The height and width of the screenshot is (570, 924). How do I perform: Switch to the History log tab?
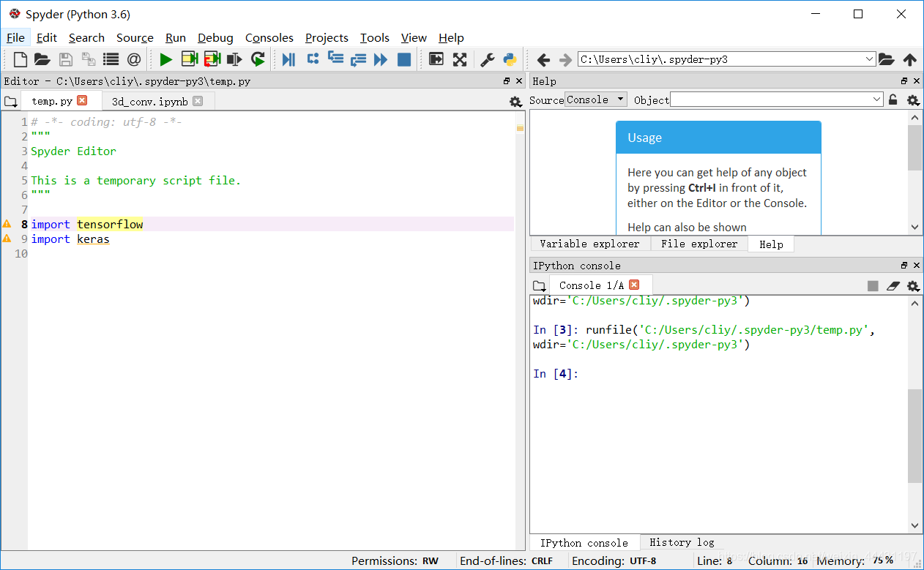pyautogui.click(x=682, y=542)
